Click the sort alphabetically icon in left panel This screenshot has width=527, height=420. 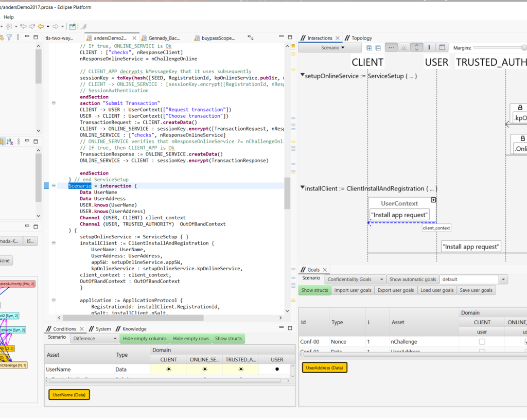tap(10, 142)
